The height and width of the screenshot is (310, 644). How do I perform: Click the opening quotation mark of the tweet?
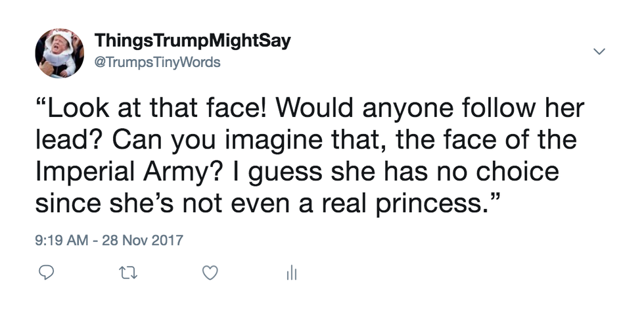pos(41,102)
